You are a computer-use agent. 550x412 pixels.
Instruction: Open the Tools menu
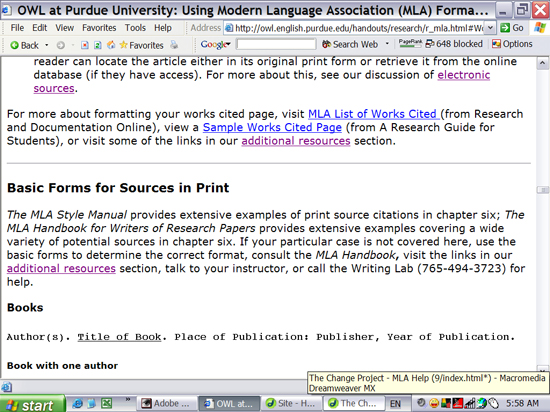pyautogui.click(x=135, y=28)
